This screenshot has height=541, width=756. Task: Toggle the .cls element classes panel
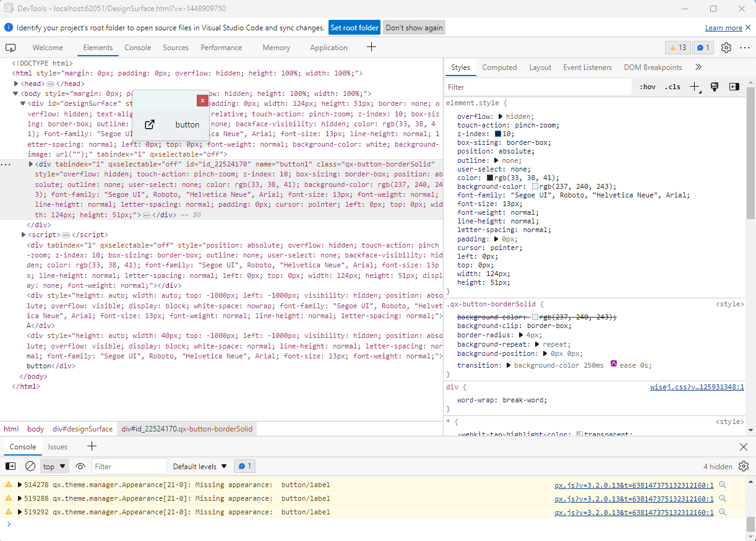pos(672,87)
